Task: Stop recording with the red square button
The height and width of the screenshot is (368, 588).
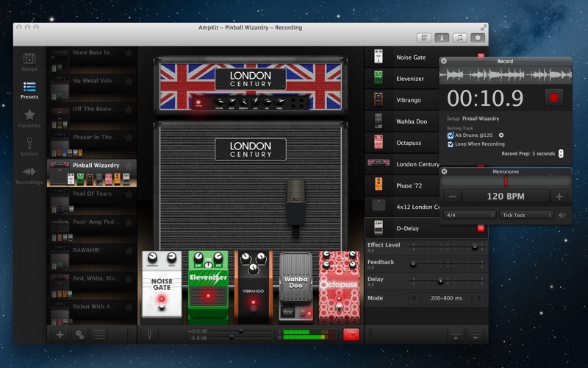Action: click(555, 97)
